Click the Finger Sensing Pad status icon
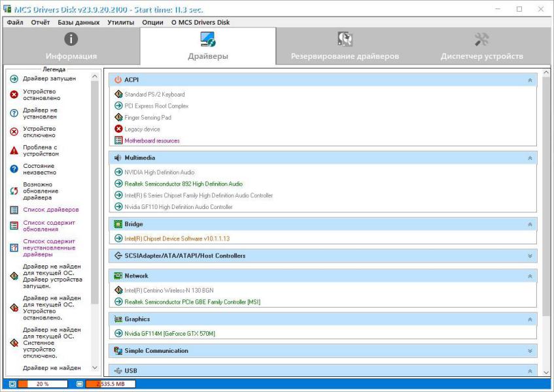 119,117
